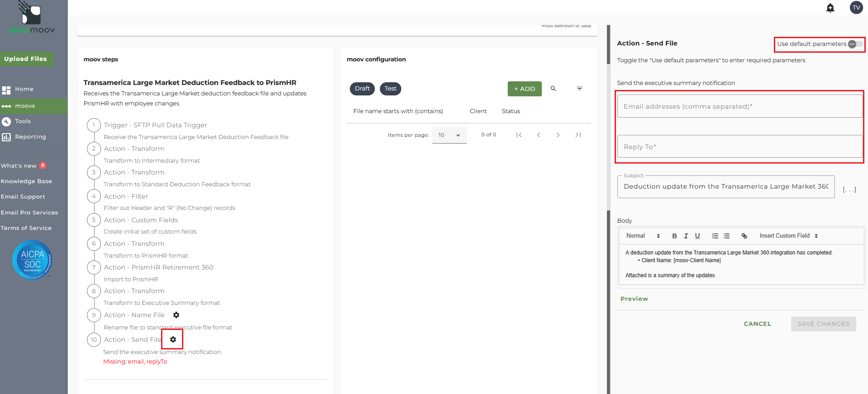Viewport: 868px width, 394px height.
Task: Select the Draft filter chip
Action: coord(362,89)
